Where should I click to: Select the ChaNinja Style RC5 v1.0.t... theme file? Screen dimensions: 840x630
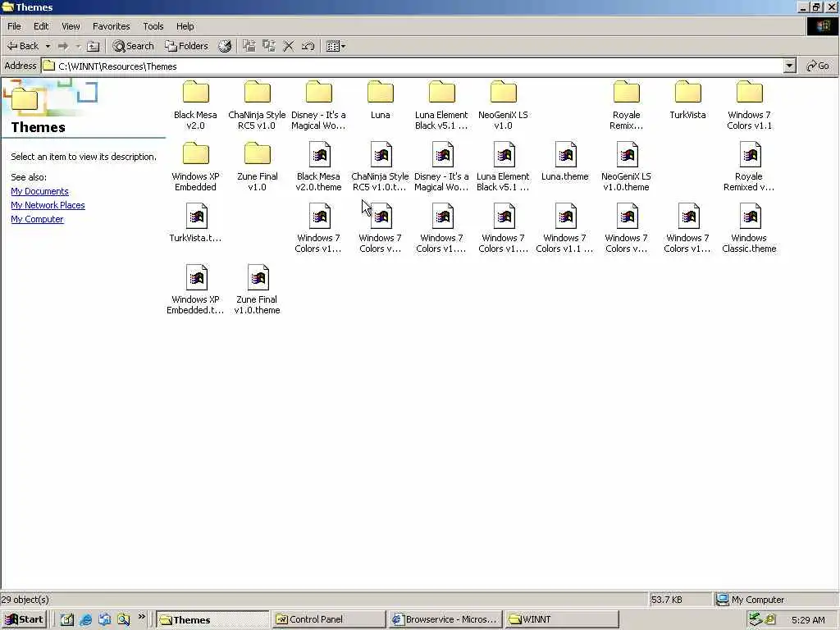[381, 167]
